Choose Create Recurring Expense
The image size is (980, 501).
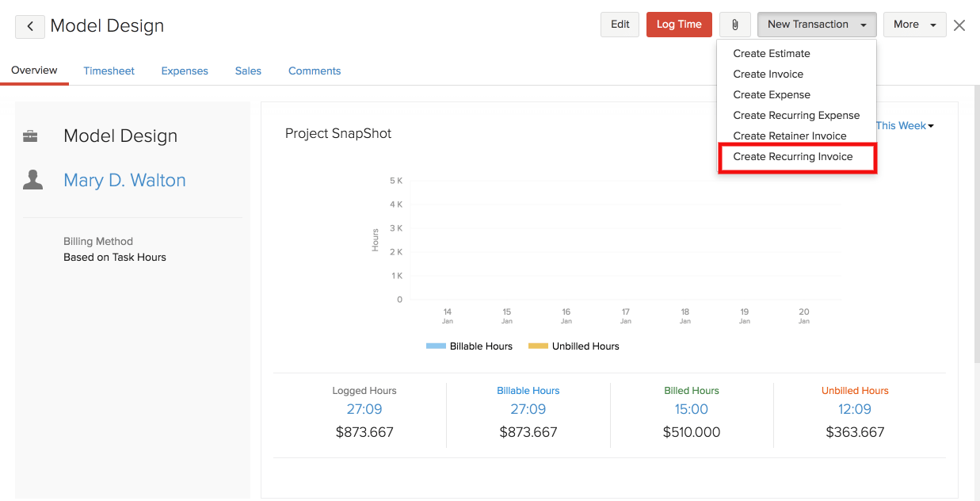pos(796,116)
